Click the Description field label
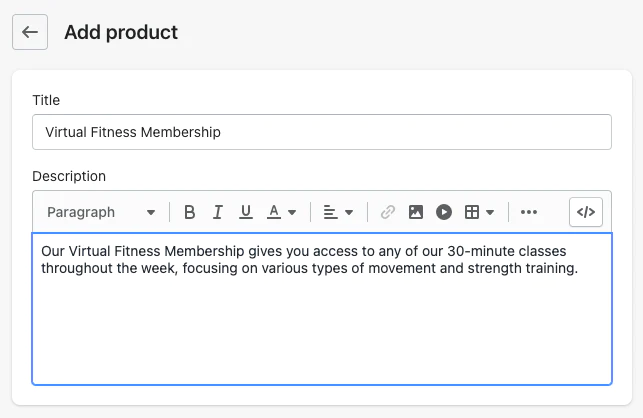The height and width of the screenshot is (418, 643). (69, 176)
